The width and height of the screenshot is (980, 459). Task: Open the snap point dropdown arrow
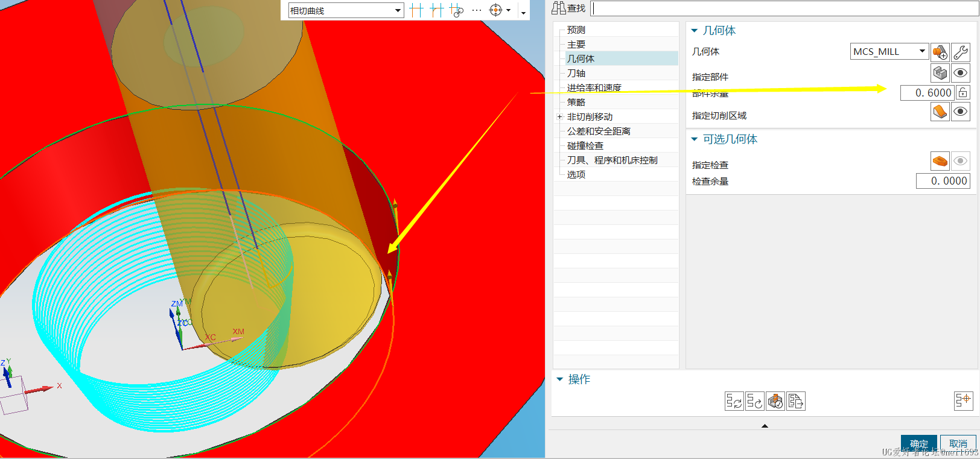[509, 11]
